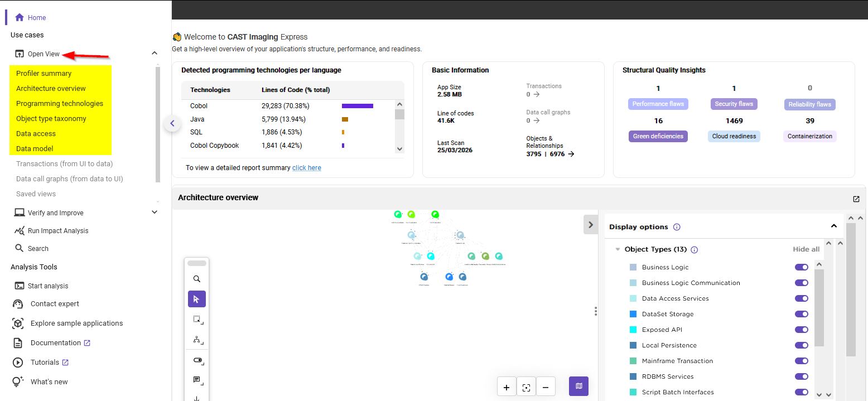868x401 pixels.
Task: Click the magnifier search tool in graph toolbar
Action: [196, 279]
